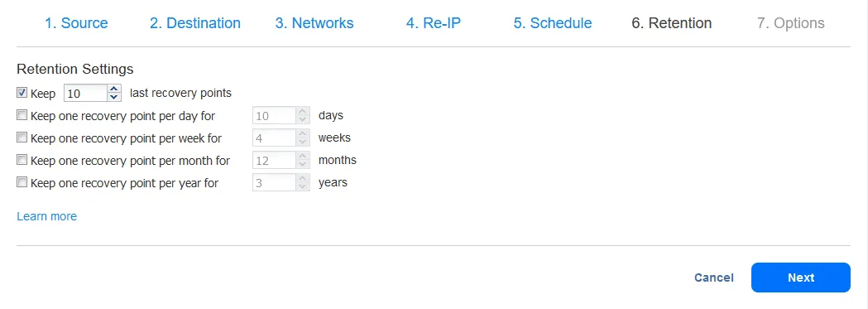The image size is (868, 309).
Task: Open the Learn more link
Action: (x=47, y=216)
